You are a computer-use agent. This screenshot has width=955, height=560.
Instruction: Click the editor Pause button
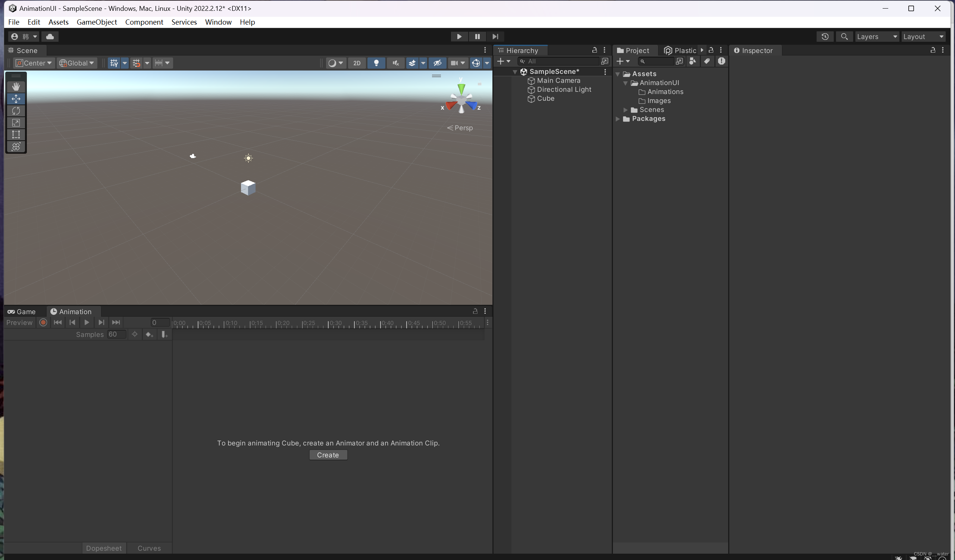[477, 36]
